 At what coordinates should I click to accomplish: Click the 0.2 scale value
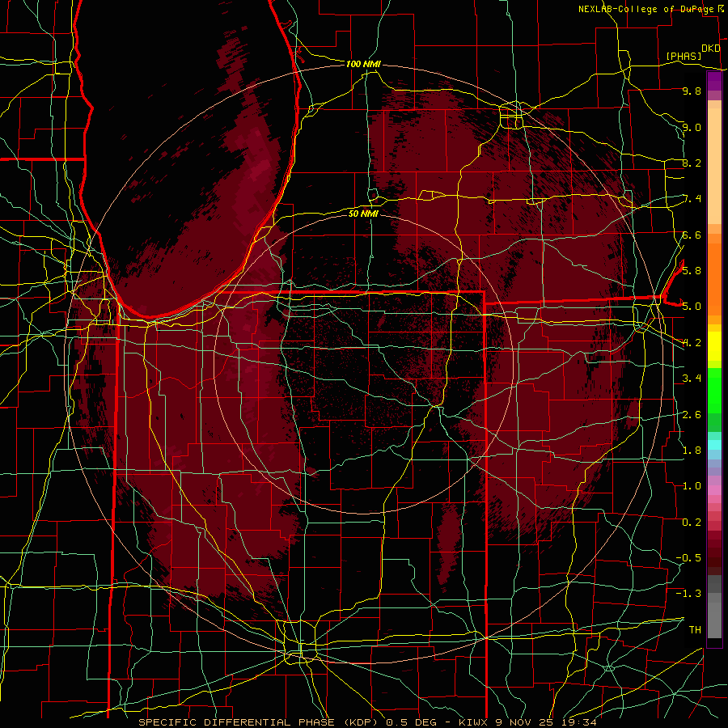pyautogui.click(x=692, y=523)
